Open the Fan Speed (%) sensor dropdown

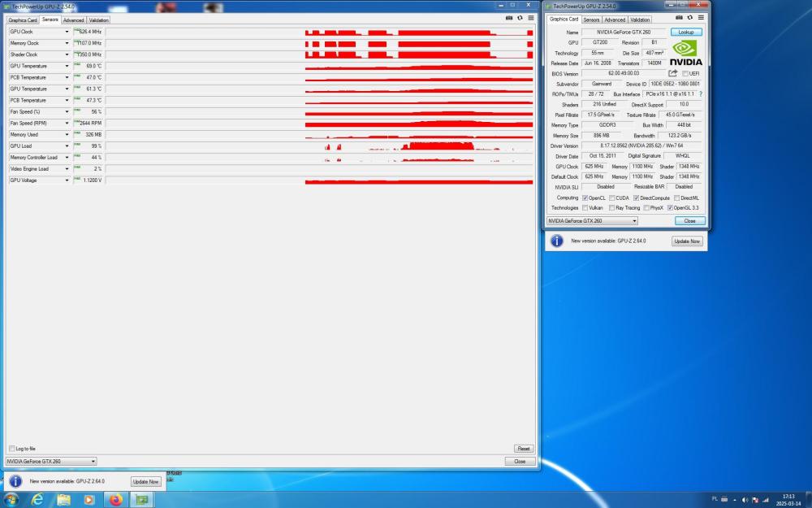tap(67, 111)
